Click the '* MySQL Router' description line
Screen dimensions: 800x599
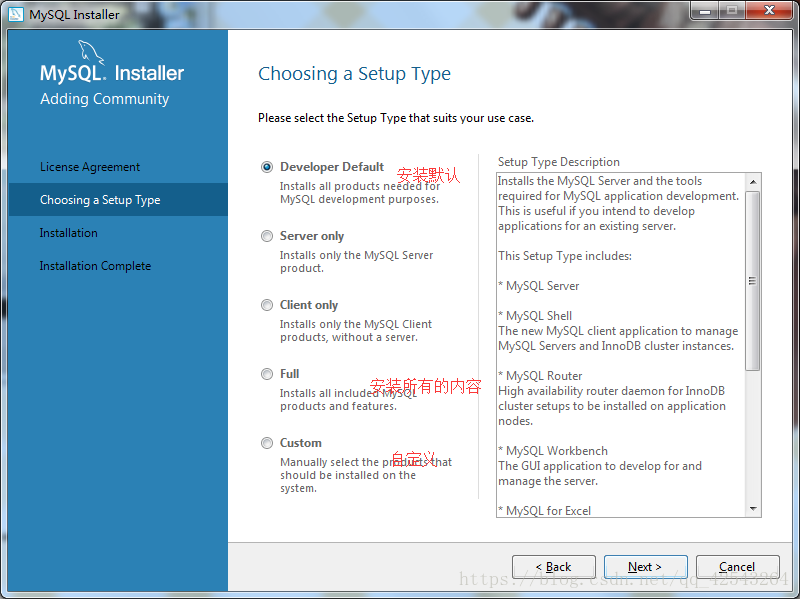point(540,376)
